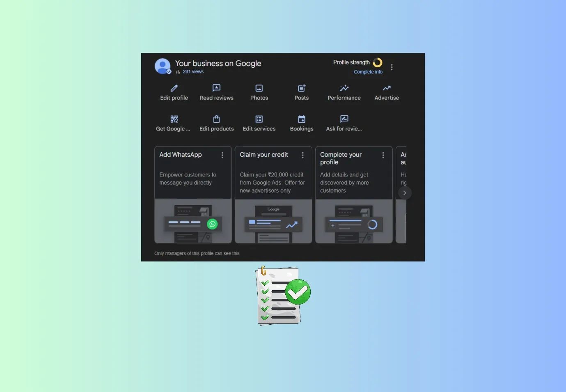Click the Get Google QR code icon
Screen dimensions: 566x392
coord(174,119)
